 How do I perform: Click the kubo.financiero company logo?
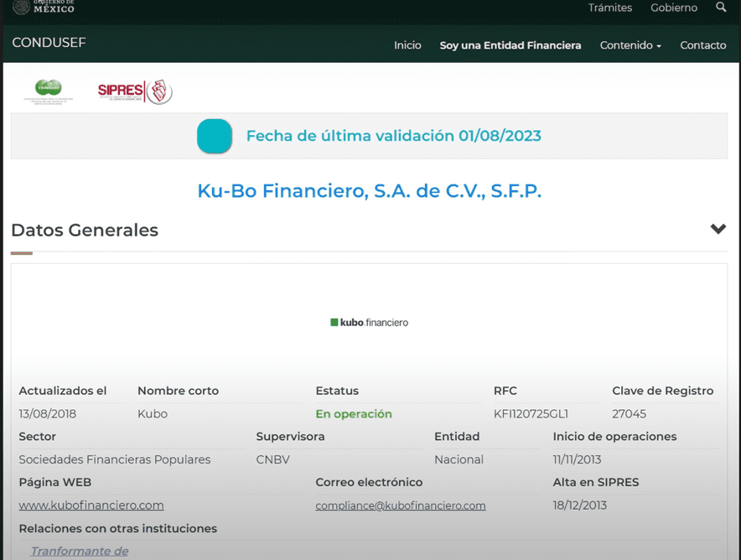(370, 322)
